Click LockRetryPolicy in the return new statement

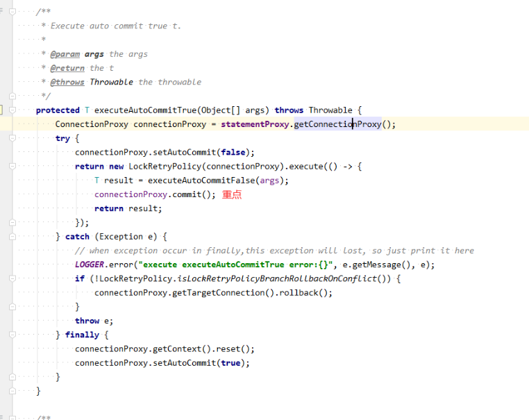[165, 167]
